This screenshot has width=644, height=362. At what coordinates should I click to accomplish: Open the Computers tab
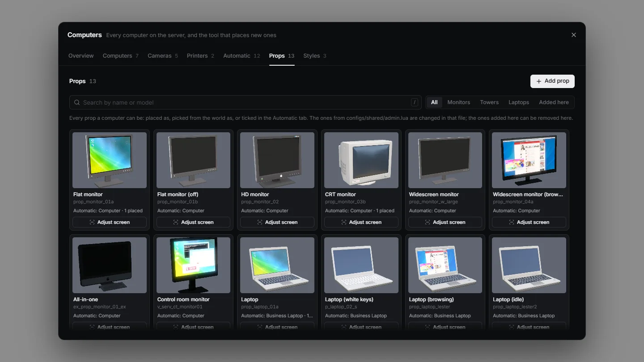121,56
